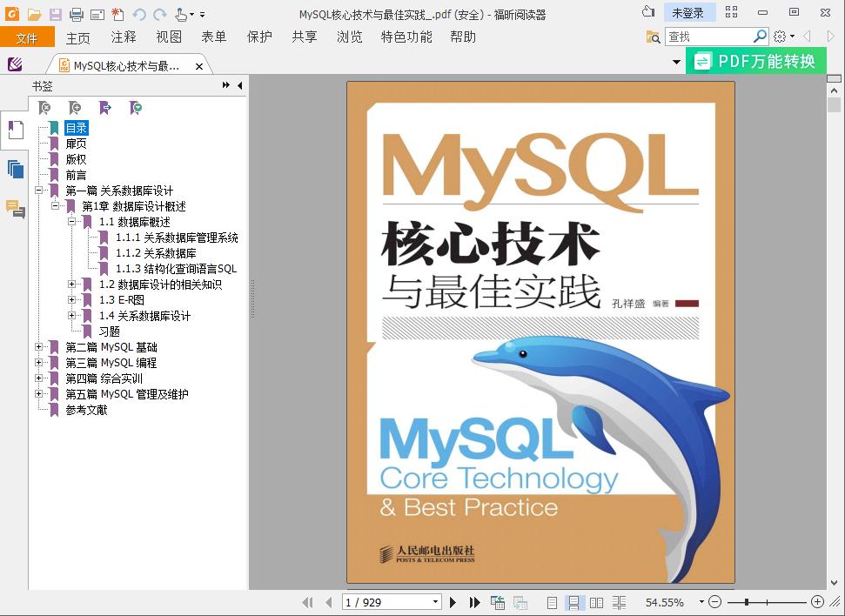Jump to the first page
845x616 pixels.
point(308,602)
